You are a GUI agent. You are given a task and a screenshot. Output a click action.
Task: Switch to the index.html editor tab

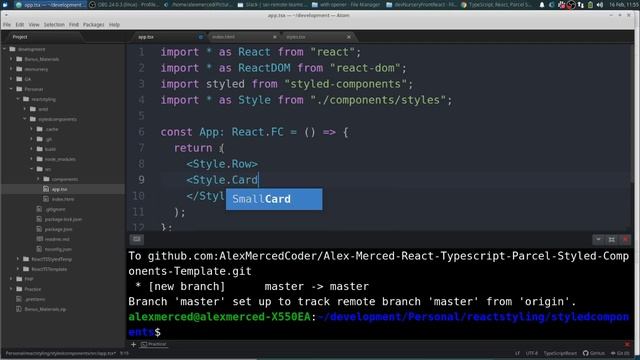243,37
